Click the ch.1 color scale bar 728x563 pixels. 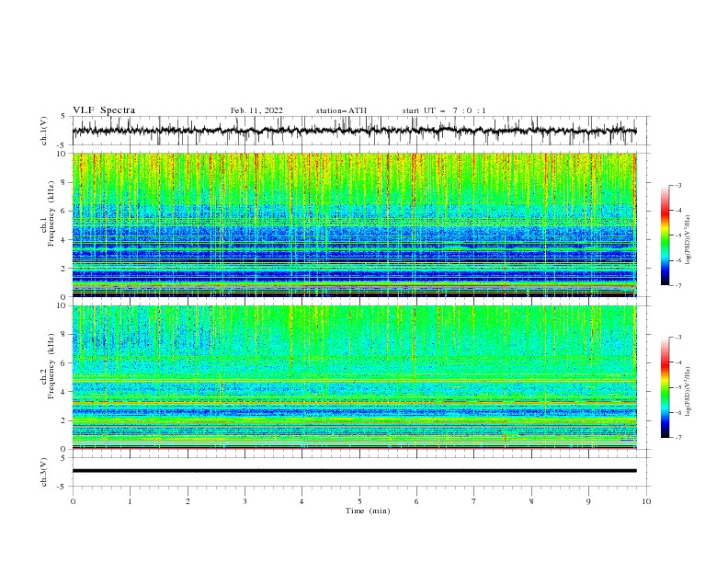[x=665, y=236]
